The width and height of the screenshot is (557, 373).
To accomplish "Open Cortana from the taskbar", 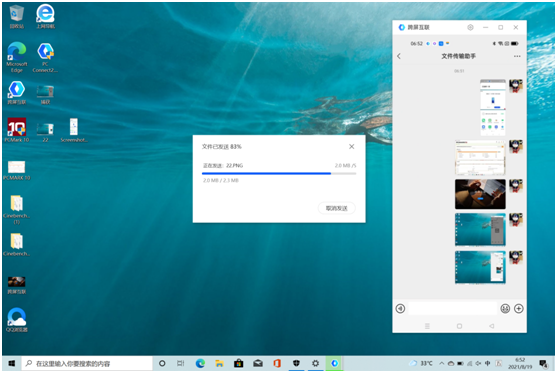I will click(x=162, y=363).
